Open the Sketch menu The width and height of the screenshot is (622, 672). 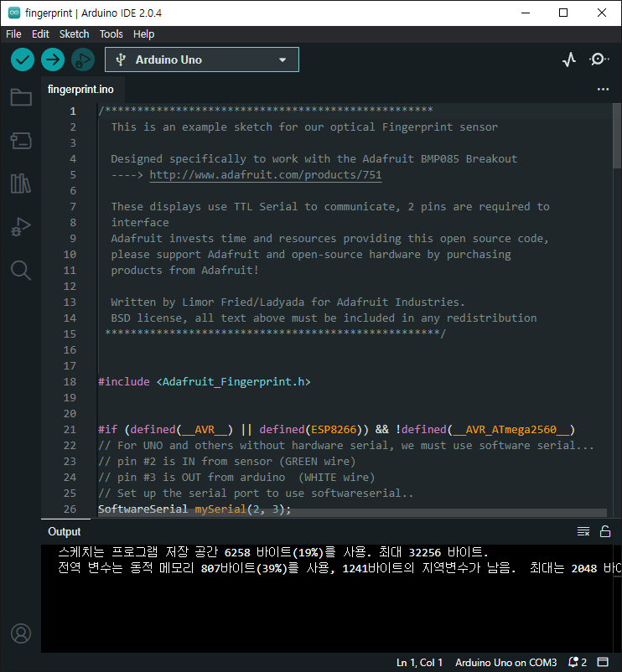(74, 34)
